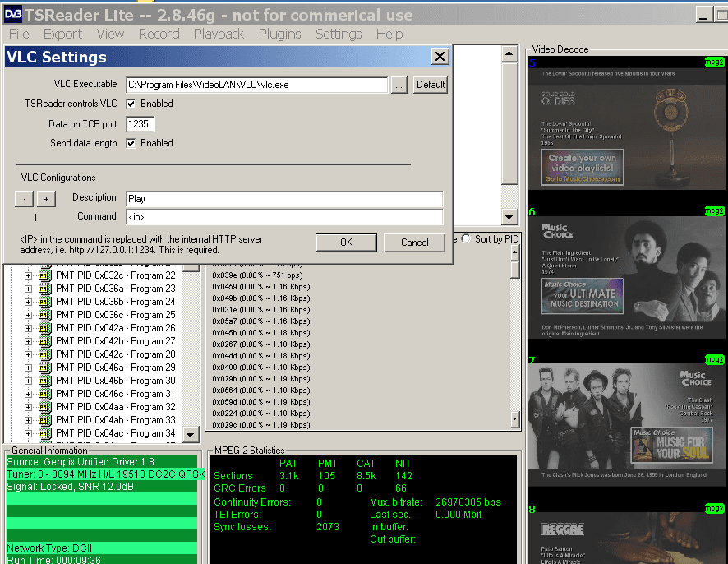Uncheck the Send data length checkbox
Viewport: 728px width, 564px height.
click(131, 143)
